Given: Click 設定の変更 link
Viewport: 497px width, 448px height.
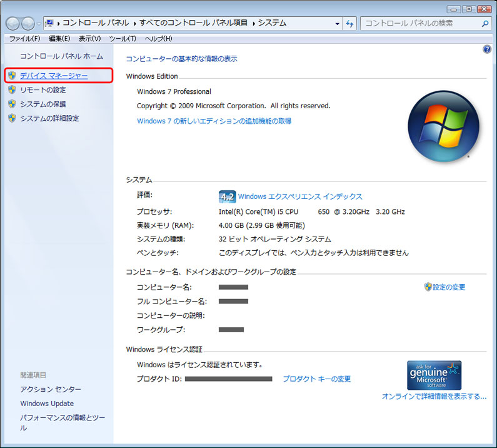Looking at the screenshot, I should pos(449,287).
